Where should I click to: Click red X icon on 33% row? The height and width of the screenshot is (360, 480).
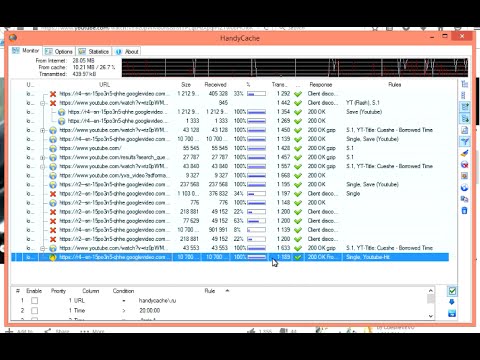(x=53, y=94)
